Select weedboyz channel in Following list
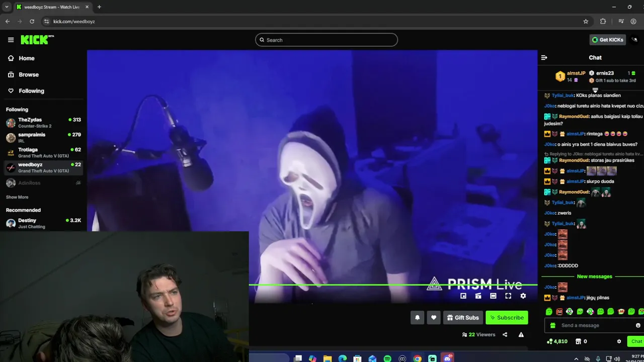 coord(43,168)
